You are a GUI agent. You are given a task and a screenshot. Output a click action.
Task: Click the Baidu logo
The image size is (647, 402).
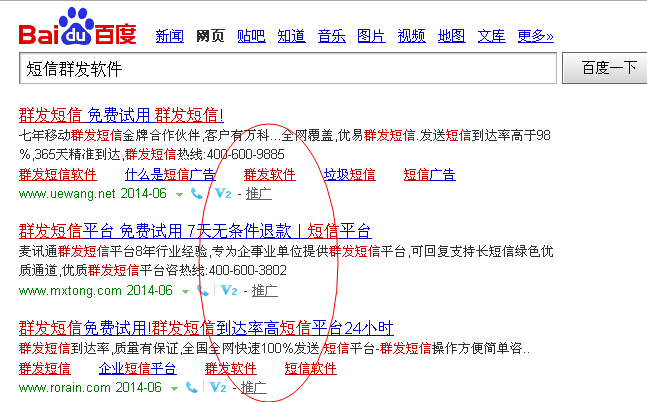pos(78,27)
